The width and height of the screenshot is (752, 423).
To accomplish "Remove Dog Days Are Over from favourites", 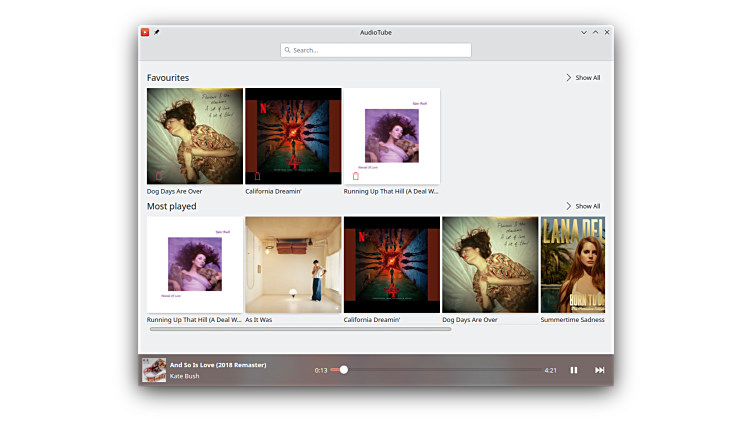I will (x=158, y=176).
